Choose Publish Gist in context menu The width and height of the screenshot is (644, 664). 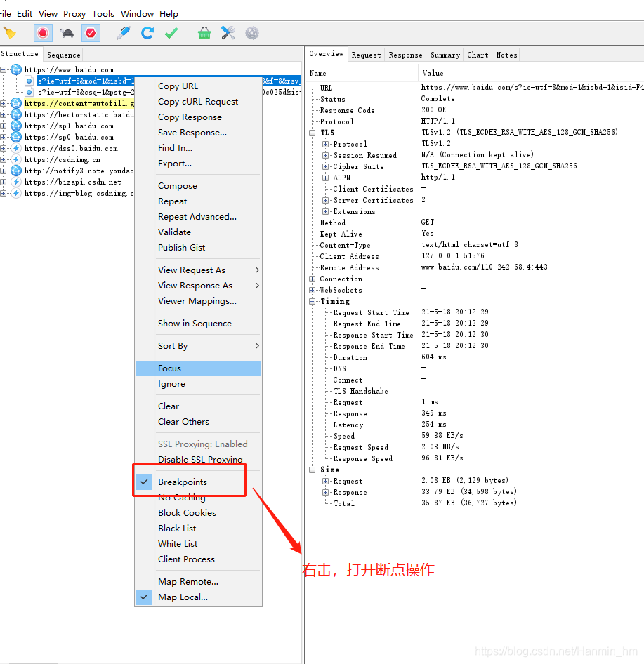(x=198, y=248)
